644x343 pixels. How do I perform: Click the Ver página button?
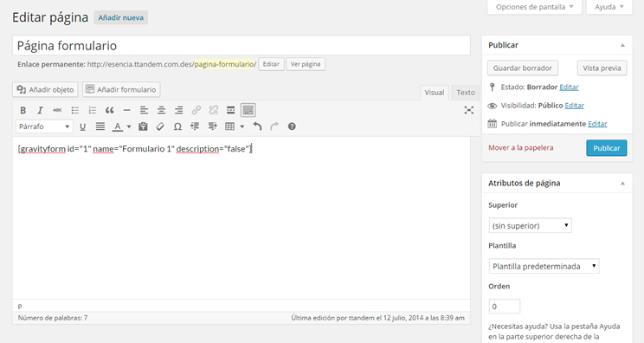(306, 64)
